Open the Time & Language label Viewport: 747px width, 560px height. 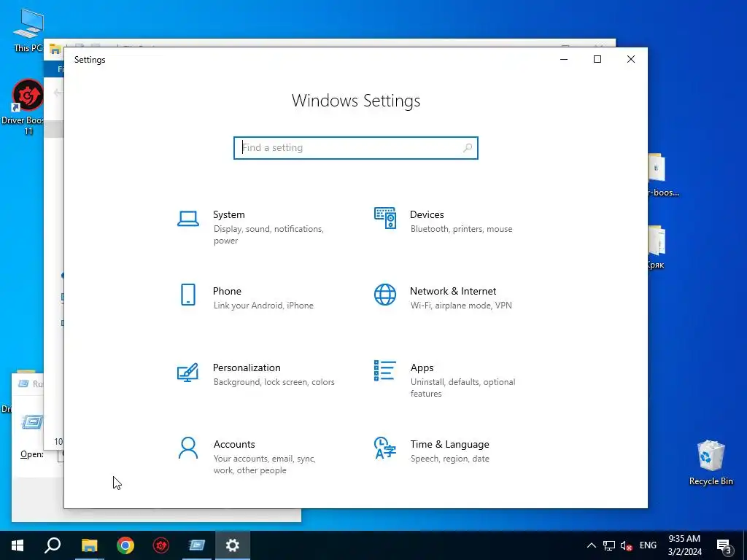point(449,445)
